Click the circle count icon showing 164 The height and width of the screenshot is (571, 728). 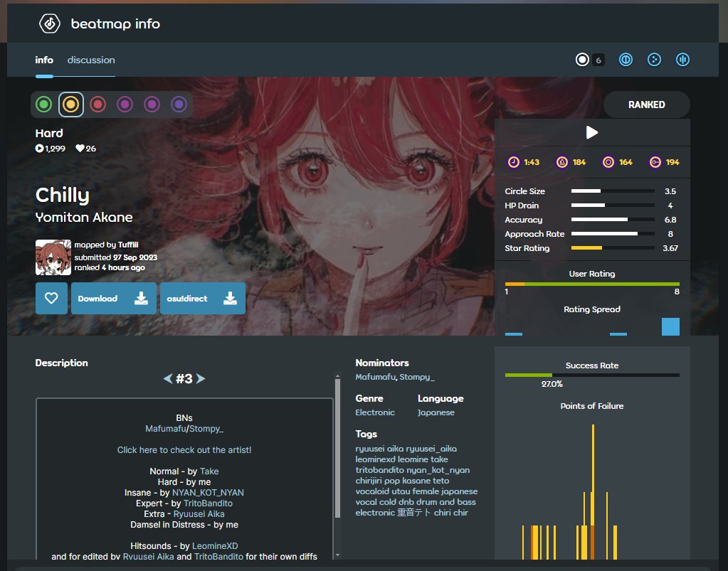608,161
